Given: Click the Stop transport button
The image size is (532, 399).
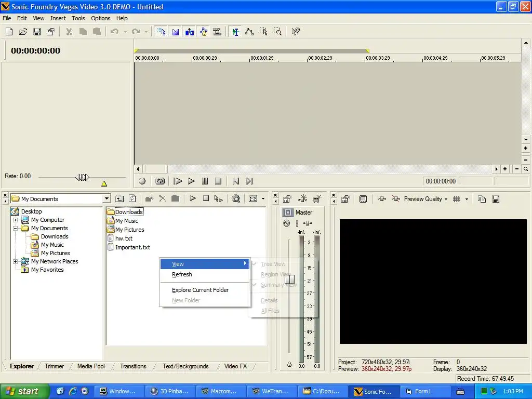Looking at the screenshot, I should coord(218,181).
